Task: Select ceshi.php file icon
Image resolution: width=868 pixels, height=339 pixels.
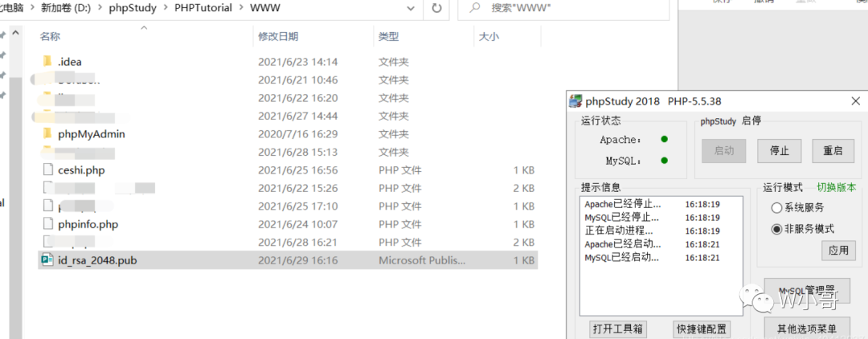Action: (47, 169)
